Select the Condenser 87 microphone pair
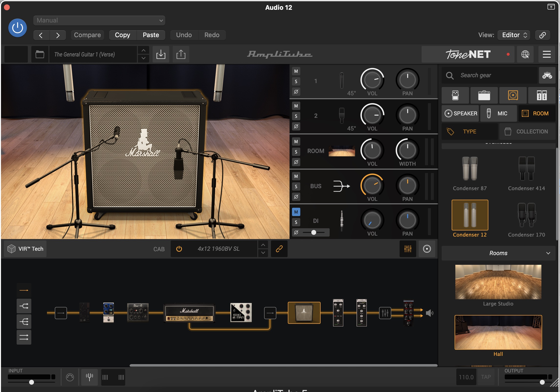This screenshot has height=392, width=560. [470, 174]
